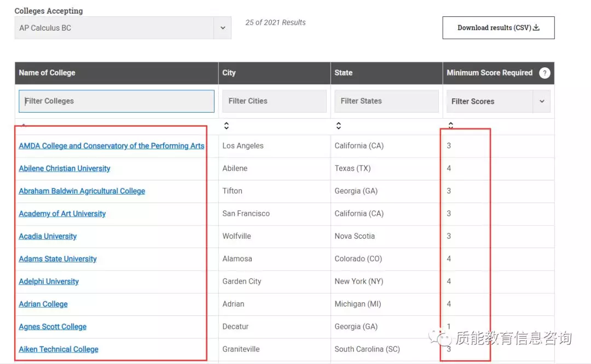
Task: Open AMDA College and Conservatory link
Action: (112, 146)
